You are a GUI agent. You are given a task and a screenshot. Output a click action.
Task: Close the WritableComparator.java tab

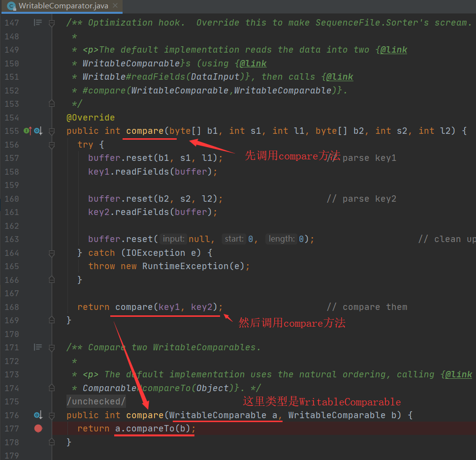(x=115, y=5)
